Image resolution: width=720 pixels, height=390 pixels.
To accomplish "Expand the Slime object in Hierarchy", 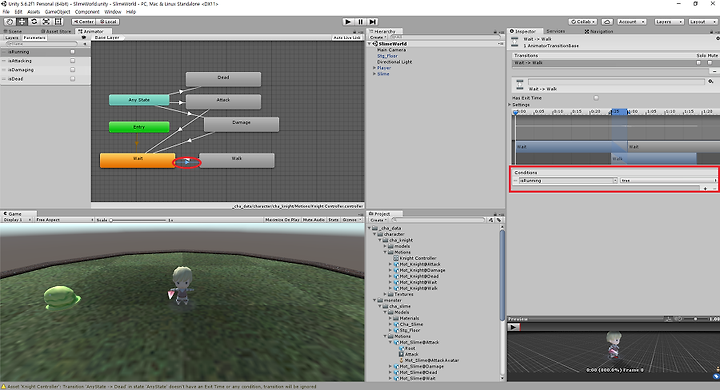I will [x=374, y=73].
